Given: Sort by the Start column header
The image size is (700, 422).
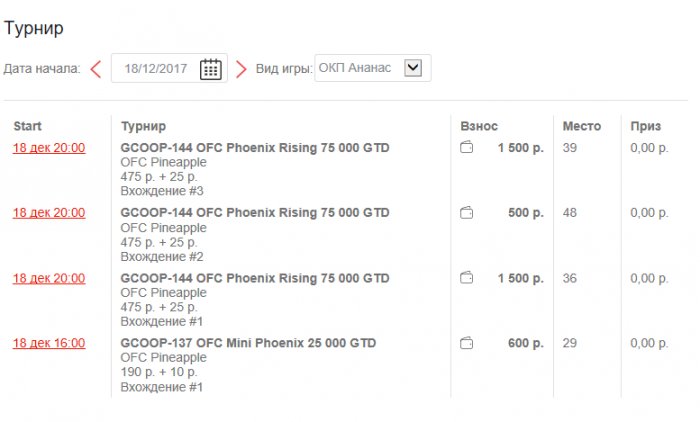Looking at the screenshot, I should (27, 126).
